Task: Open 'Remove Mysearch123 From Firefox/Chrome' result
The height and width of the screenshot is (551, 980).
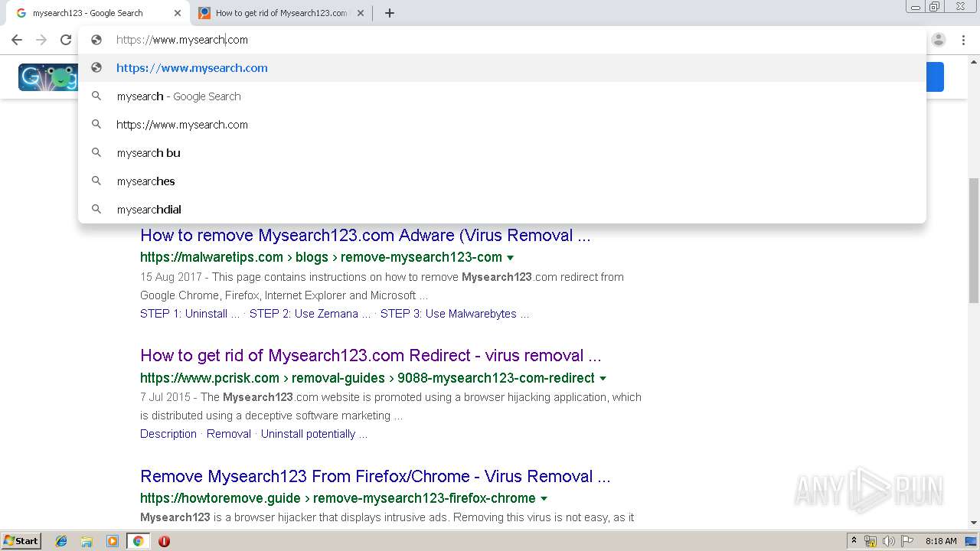Action: click(375, 476)
